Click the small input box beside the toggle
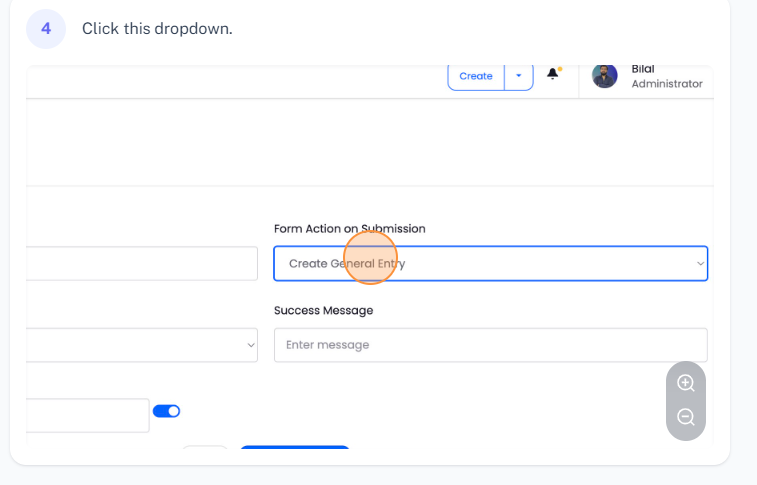The image size is (757, 485). (x=88, y=416)
